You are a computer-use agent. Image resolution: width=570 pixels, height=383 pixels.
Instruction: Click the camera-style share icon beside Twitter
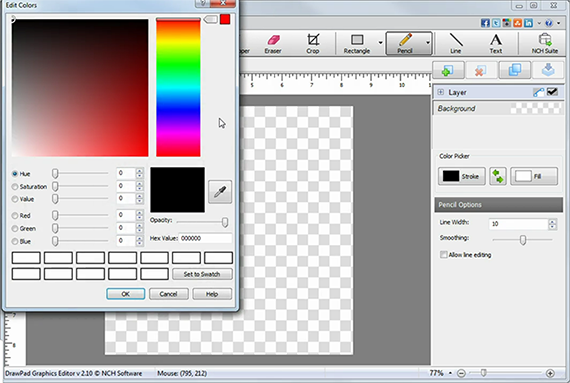pyautogui.click(x=506, y=23)
